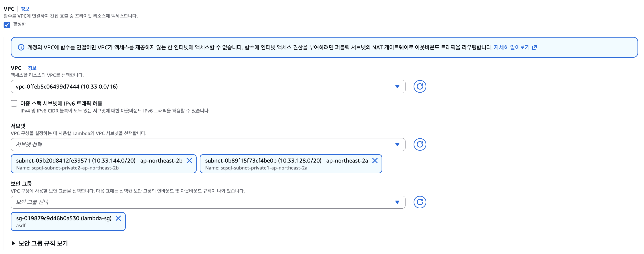Click 정보 link next to top VPC heading
Screen dimensions: 644x254
[25, 9]
